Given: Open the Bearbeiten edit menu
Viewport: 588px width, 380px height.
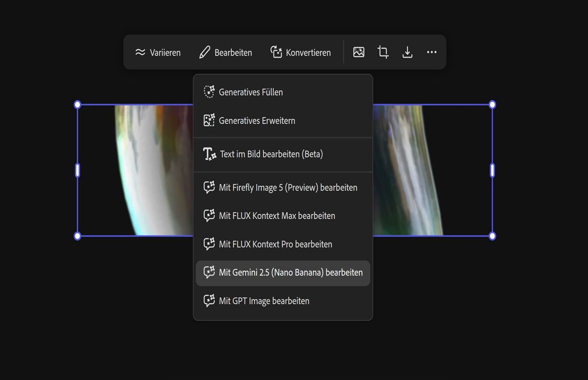Looking at the screenshot, I should coord(226,52).
